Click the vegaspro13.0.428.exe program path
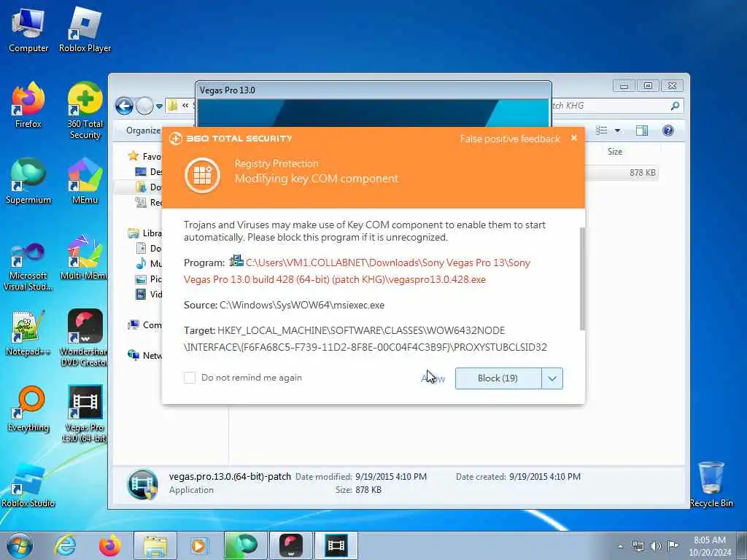747x560 pixels. pos(357,271)
